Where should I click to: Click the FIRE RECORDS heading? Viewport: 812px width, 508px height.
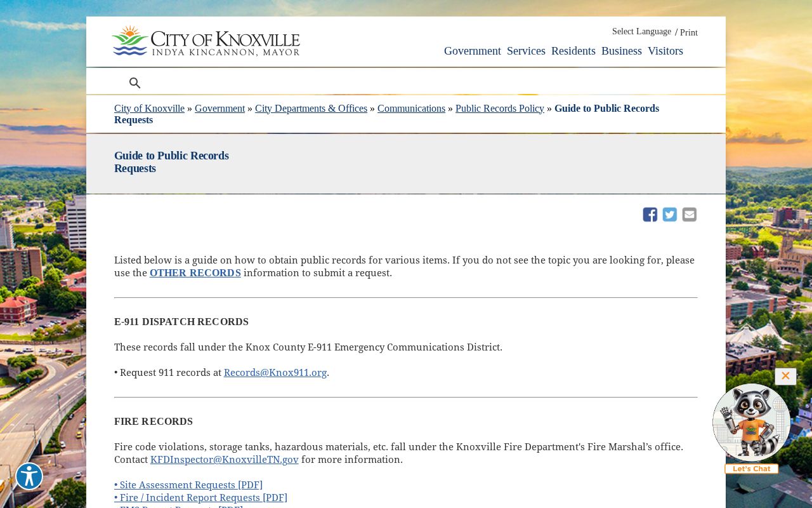pyautogui.click(x=154, y=422)
